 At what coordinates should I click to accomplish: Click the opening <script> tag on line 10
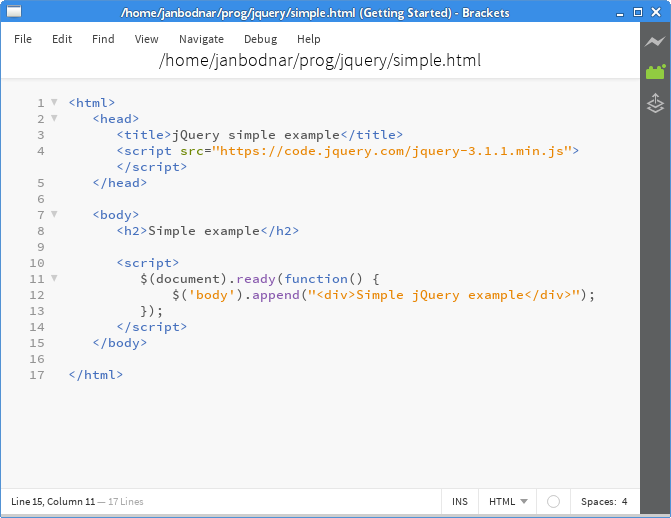[x=148, y=263]
